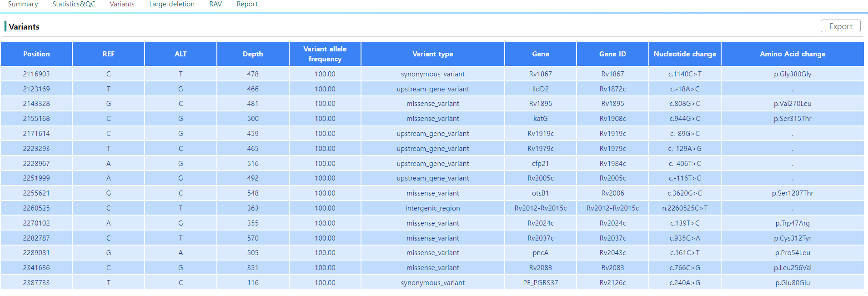Viewport: 868px width, 296px height.
Task: Select position 2116903 row cell
Action: click(36, 74)
